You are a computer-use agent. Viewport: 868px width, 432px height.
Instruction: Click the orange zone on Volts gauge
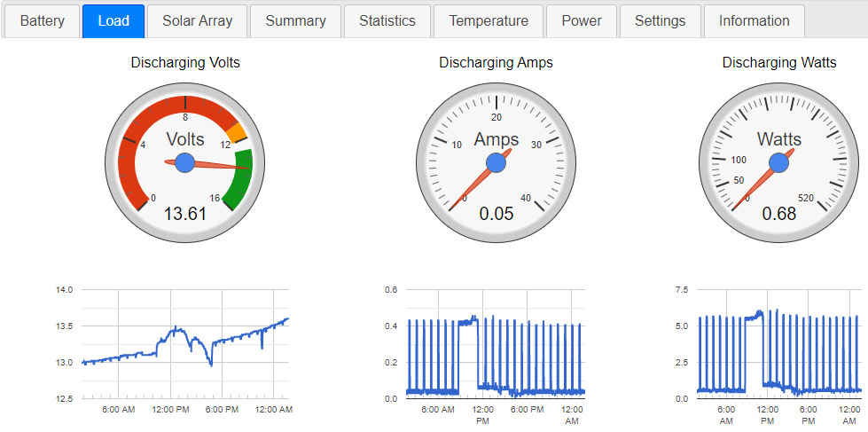point(236,133)
